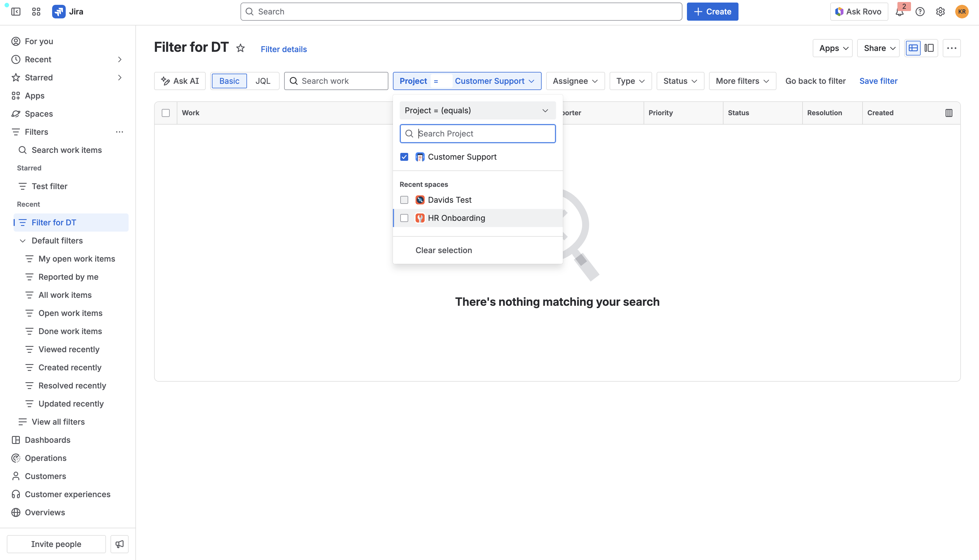Viewport: 979px width, 560px height.
Task: Collapse the left sidebar
Action: (16, 12)
